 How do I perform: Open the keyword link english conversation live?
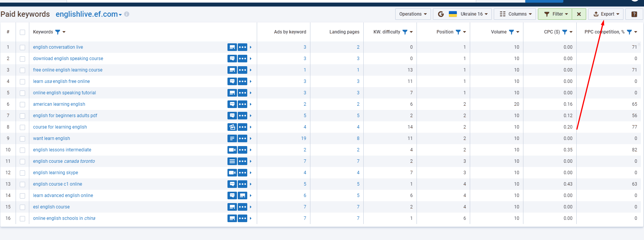coord(58,47)
